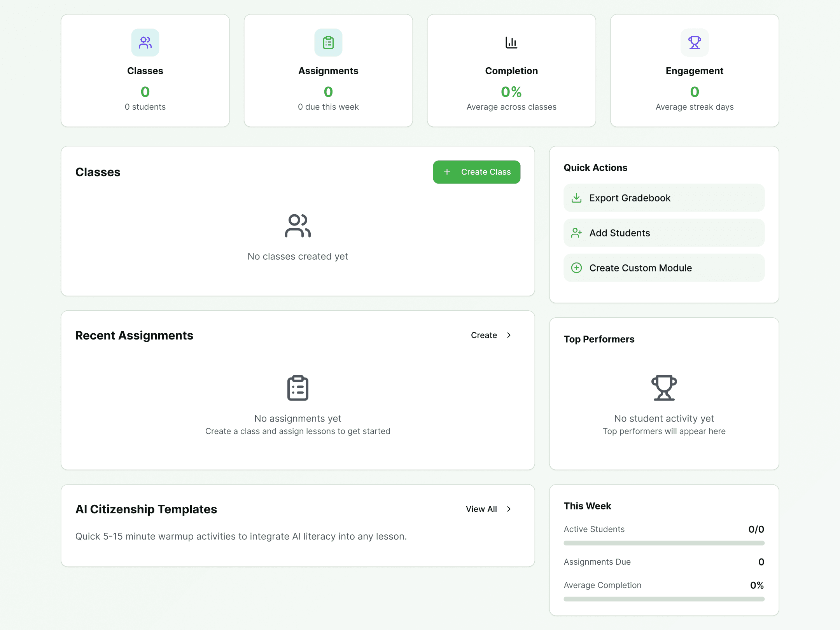Click the Add Students person-plus icon
This screenshot has width=840, height=630.
577,233
